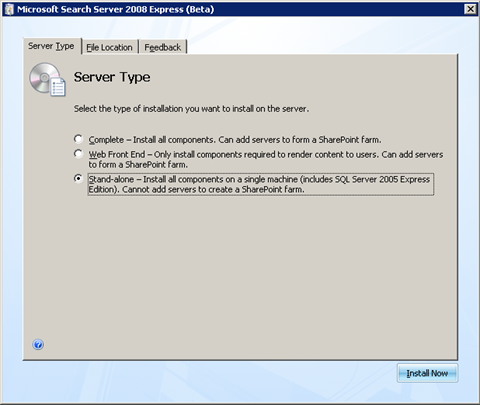Click the 'Web Front End' option description text

tap(266, 160)
